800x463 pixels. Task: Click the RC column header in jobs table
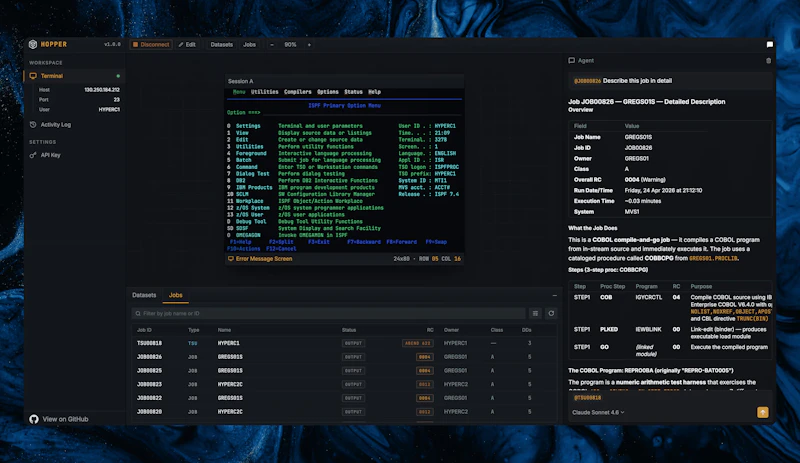point(430,330)
